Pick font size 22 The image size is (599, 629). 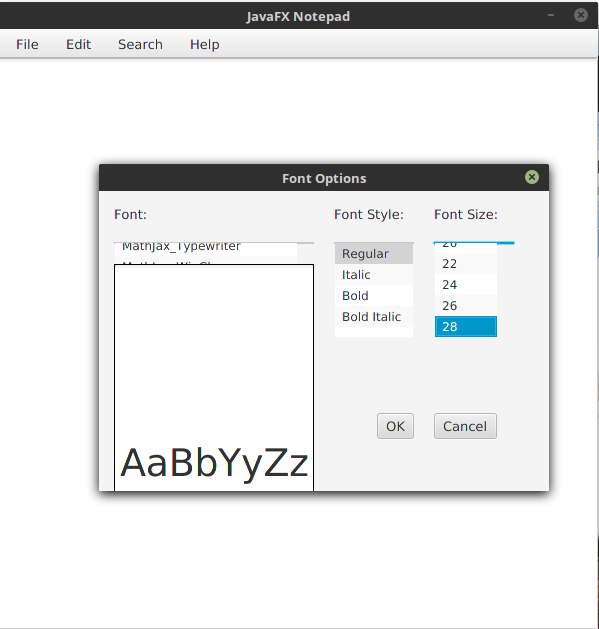465,264
